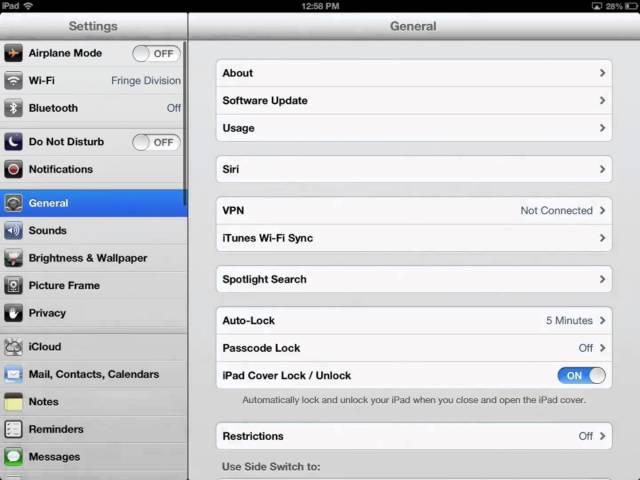This screenshot has height=480, width=640.
Task: Tap the Wi-Fi icon in sidebar
Action: tap(14, 81)
